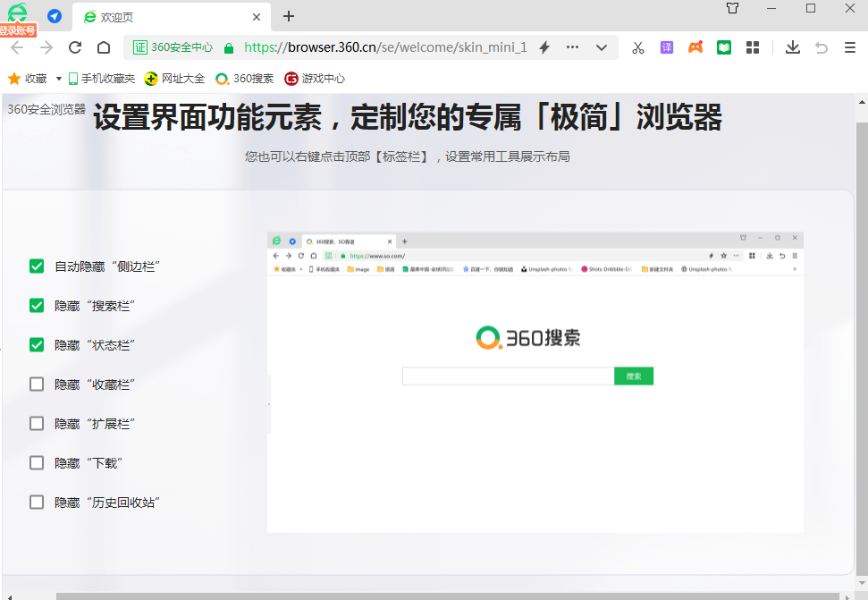Open the blue compass navigation icon
This screenshot has width=868, height=600.
click(x=55, y=17)
